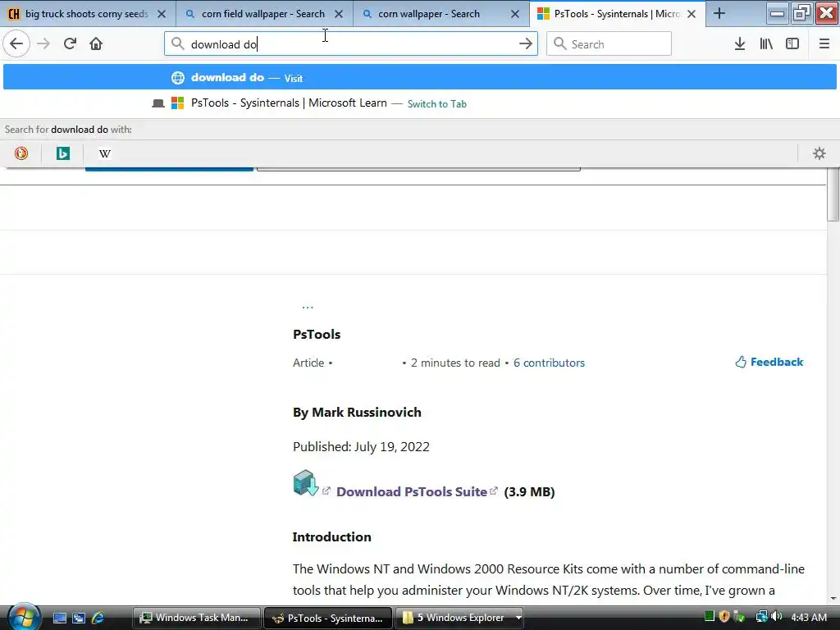Open the Download PsTools Suite link
Viewport: 840px width, 630px height.
412,492
